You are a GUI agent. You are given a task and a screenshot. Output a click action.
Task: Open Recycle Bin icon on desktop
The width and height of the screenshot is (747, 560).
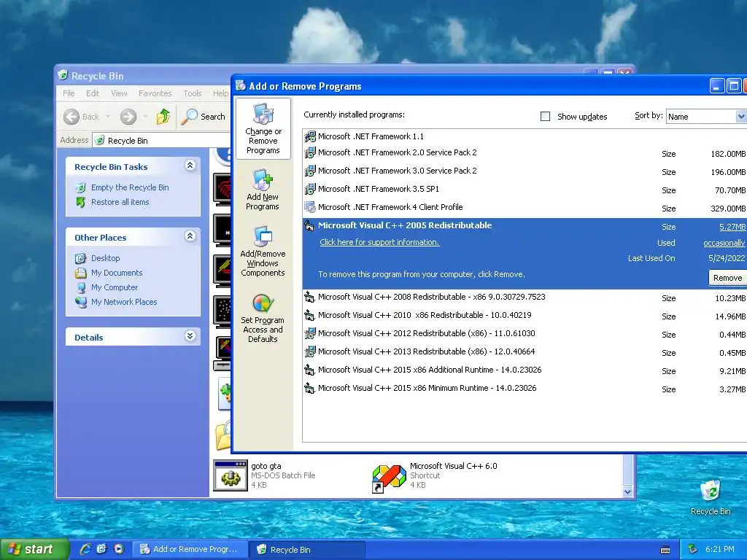pos(711,491)
